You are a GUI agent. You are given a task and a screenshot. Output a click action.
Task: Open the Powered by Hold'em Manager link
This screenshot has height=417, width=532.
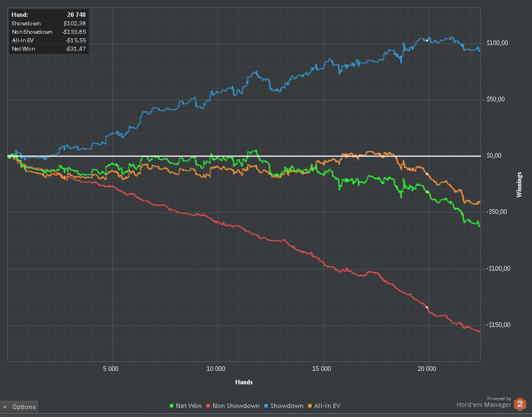pos(484,402)
